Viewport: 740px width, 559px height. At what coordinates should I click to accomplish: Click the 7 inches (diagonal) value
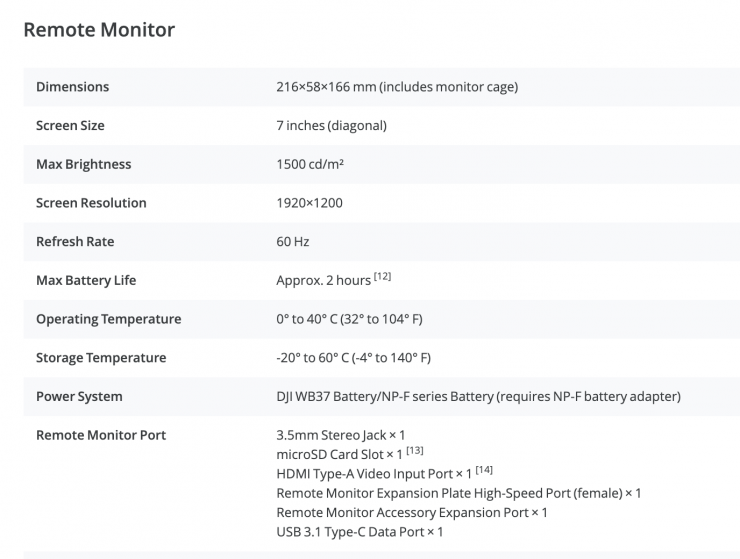(331, 126)
